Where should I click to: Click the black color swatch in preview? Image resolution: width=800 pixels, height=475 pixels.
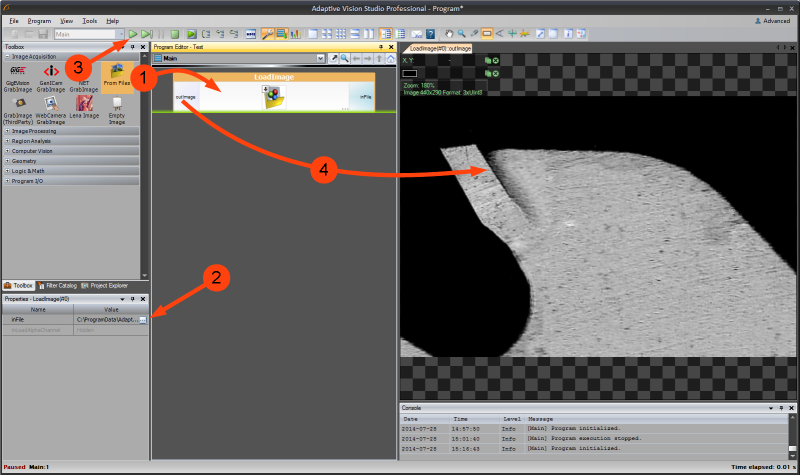click(409, 73)
